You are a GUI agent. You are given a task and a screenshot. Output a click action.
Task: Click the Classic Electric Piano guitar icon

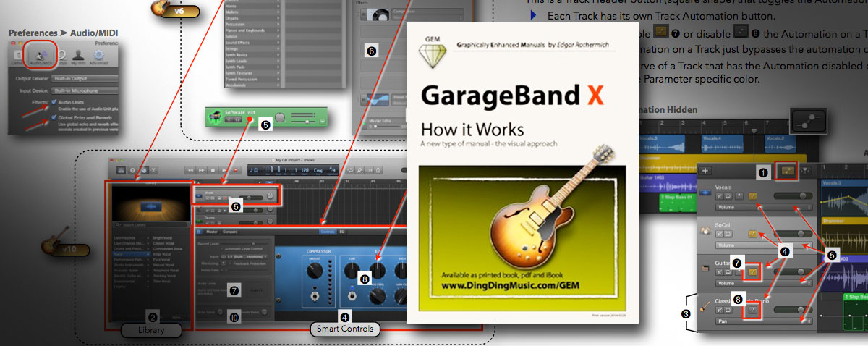click(705, 307)
